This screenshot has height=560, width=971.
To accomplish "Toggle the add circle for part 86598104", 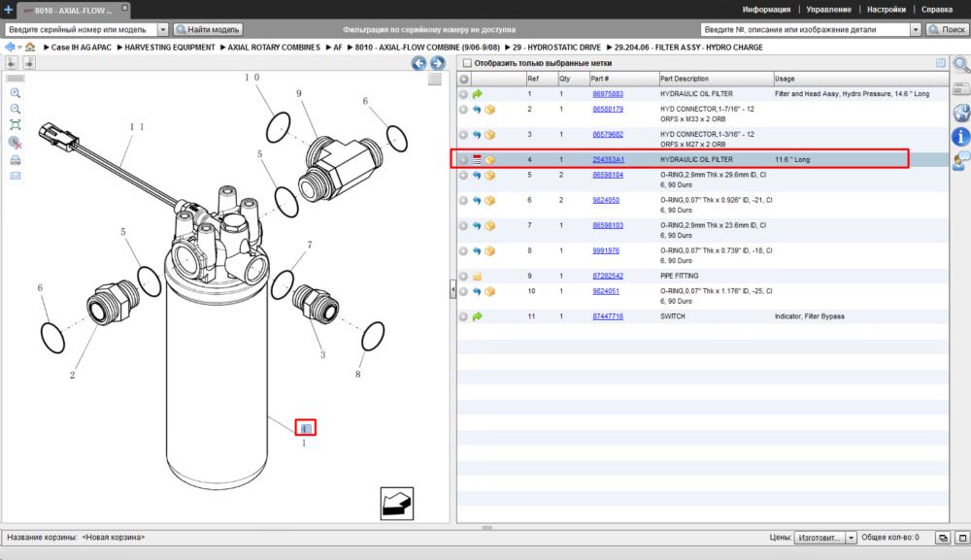I will [463, 175].
